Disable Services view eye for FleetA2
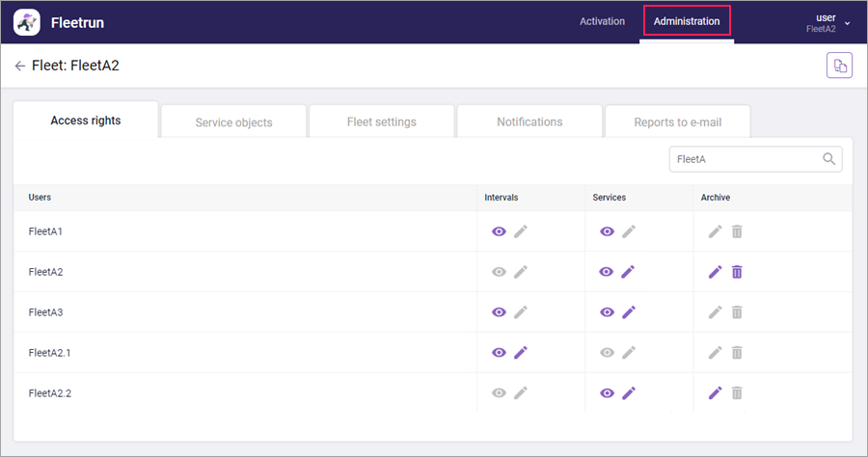The height and width of the screenshot is (457, 868). [607, 272]
